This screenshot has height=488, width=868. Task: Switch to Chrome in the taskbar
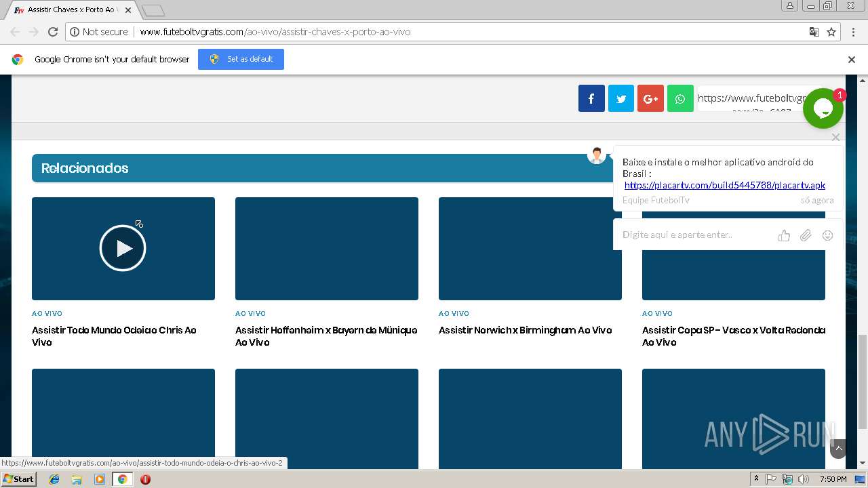[x=122, y=479]
